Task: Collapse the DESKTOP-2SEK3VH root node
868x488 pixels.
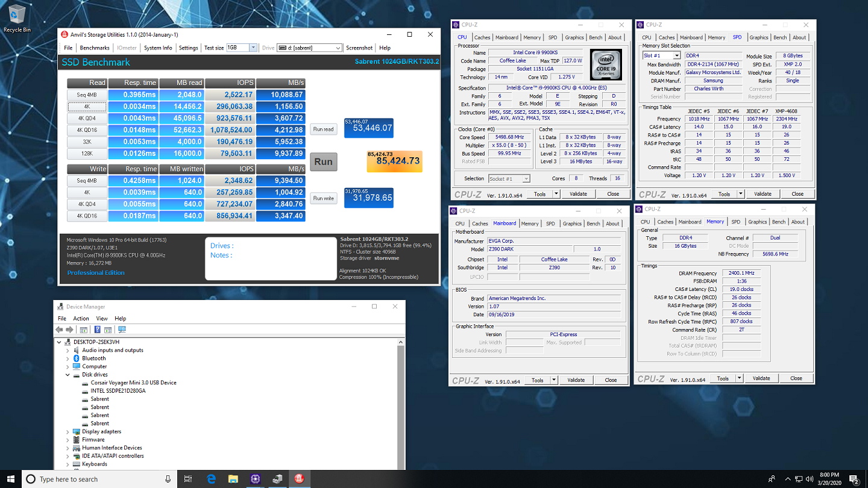Action: [x=59, y=342]
